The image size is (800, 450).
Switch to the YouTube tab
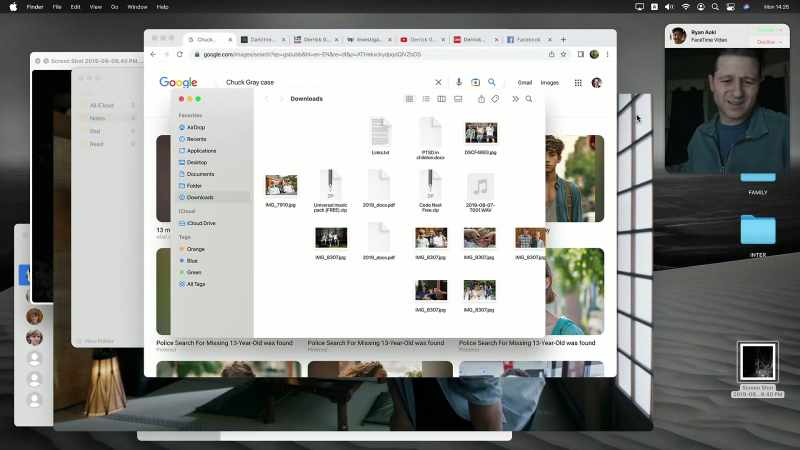(x=422, y=39)
